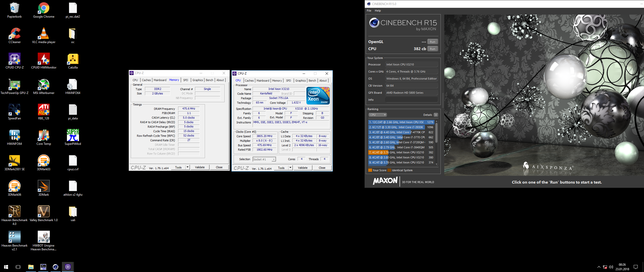Open About tab in left CPU-Z Memory window

220,80
